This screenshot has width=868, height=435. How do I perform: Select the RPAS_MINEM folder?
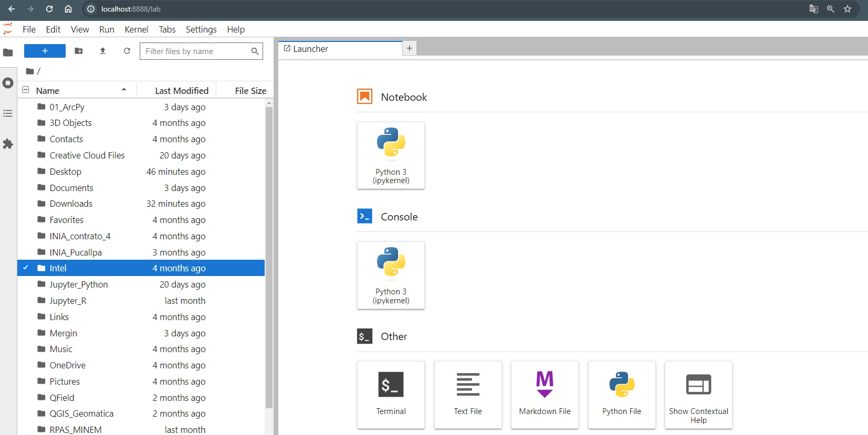[x=141, y=429]
